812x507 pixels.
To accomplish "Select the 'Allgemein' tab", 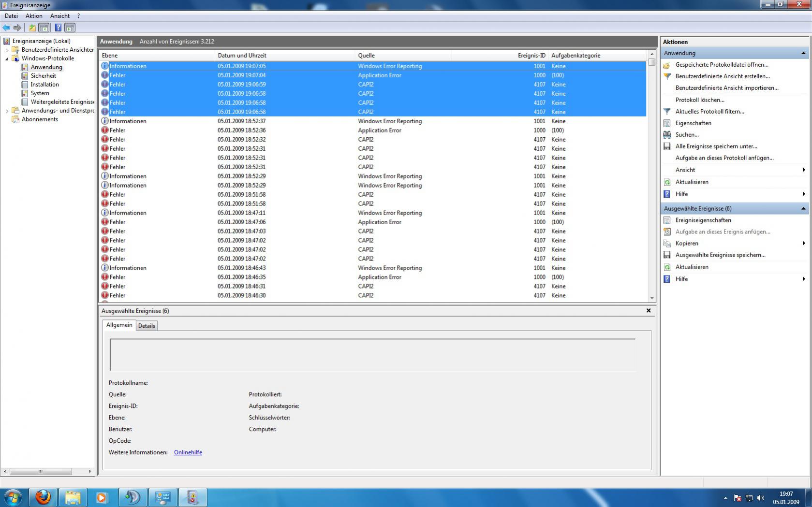I will point(119,325).
